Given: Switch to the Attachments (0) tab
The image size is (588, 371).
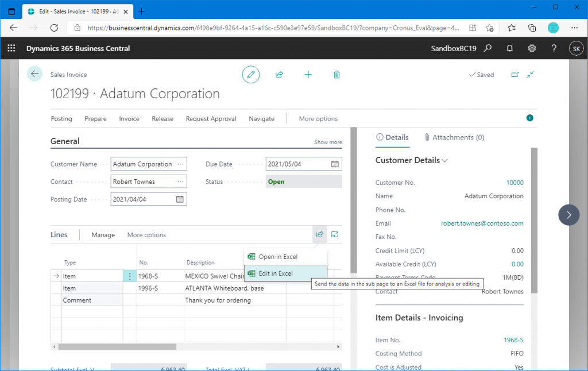Looking at the screenshot, I should coord(454,137).
